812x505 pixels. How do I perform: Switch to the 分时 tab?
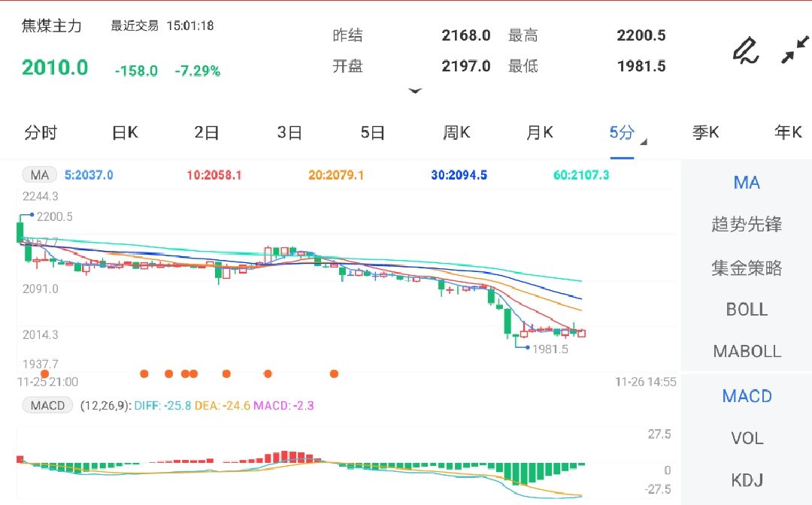click(x=41, y=132)
